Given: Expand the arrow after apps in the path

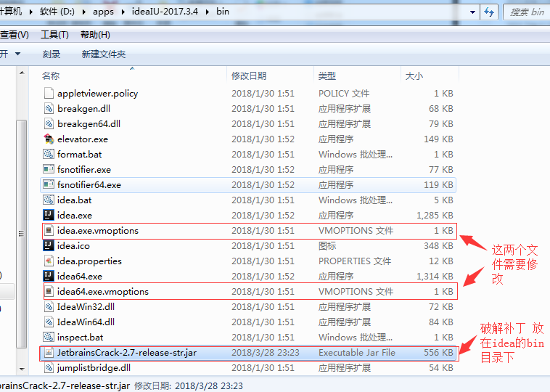Looking at the screenshot, I should (123, 12).
